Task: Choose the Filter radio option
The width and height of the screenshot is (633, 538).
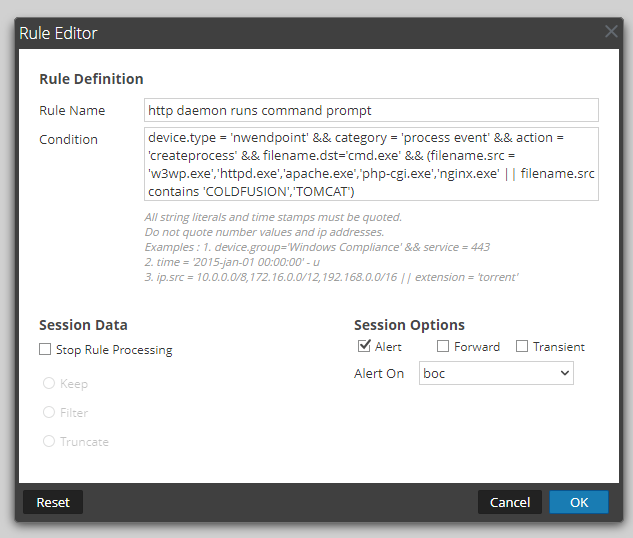Action: click(x=48, y=413)
